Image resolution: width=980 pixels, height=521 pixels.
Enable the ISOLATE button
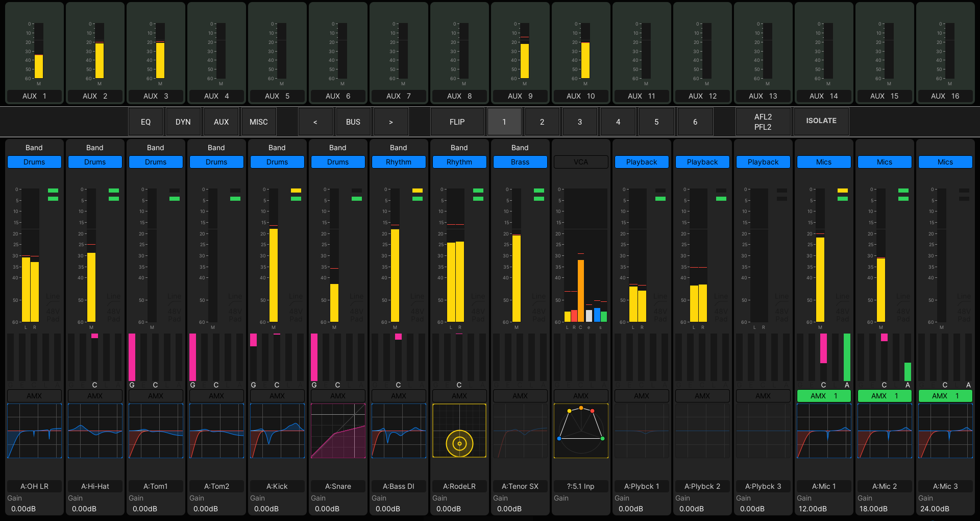point(821,121)
